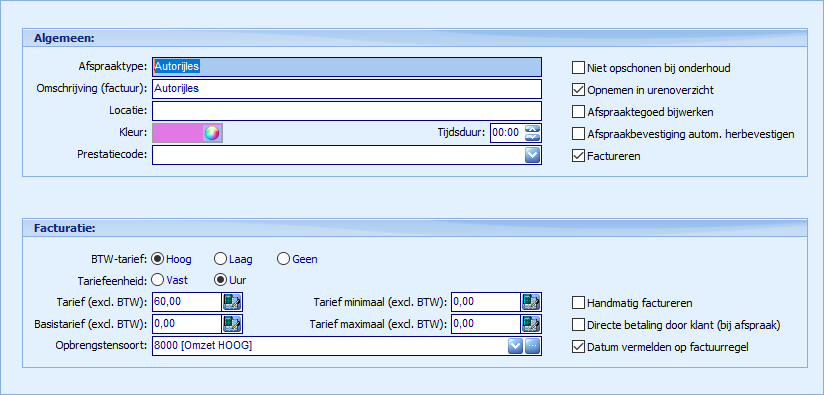
Task: Click the Tarief (excl. BTW) 60,00 field
Action: (187, 302)
